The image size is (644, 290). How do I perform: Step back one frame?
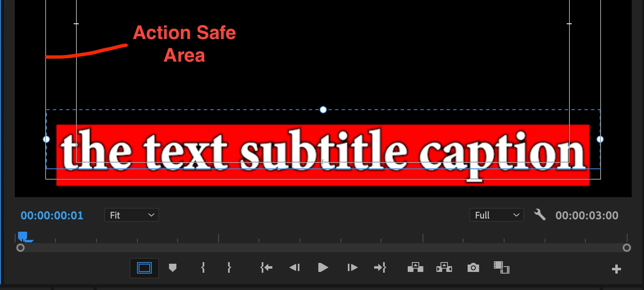click(295, 268)
